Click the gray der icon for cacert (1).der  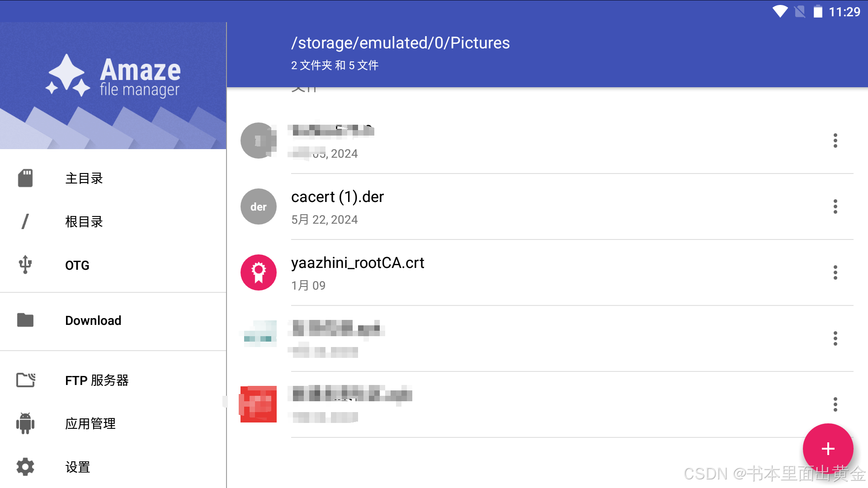tap(259, 206)
